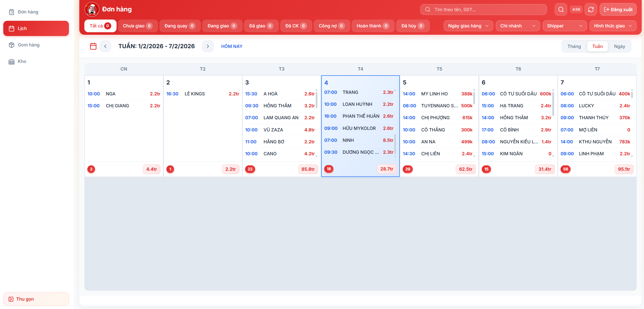Open Gom hàng in sidebar
This screenshot has height=309, width=644.
click(x=28, y=45)
